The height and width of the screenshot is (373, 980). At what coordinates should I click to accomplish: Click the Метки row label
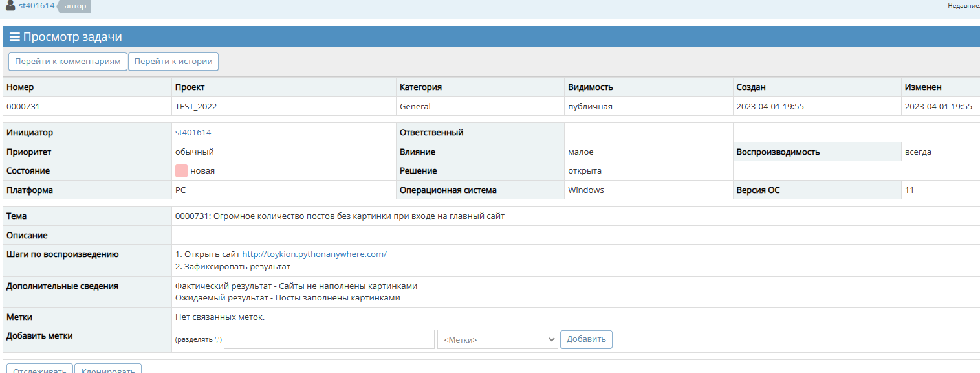coord(19,317)
